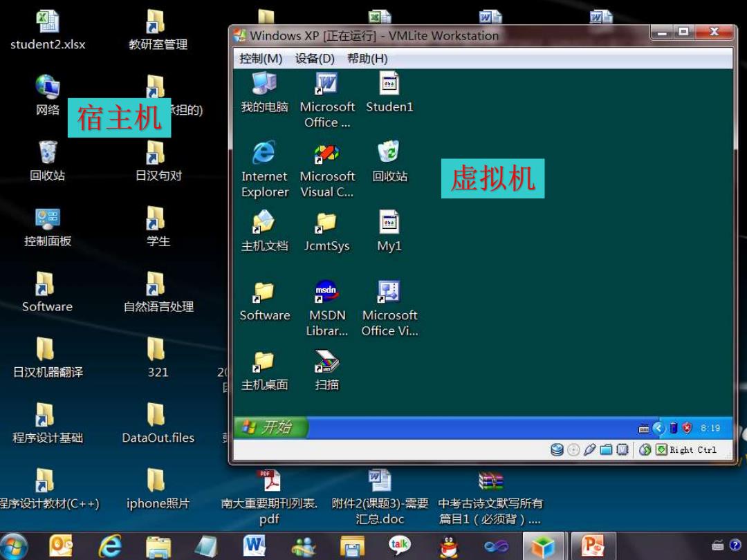The image size is (747, 560).
Task: Select the iphone照片 folder on host desktop
Action: point(158,489)
